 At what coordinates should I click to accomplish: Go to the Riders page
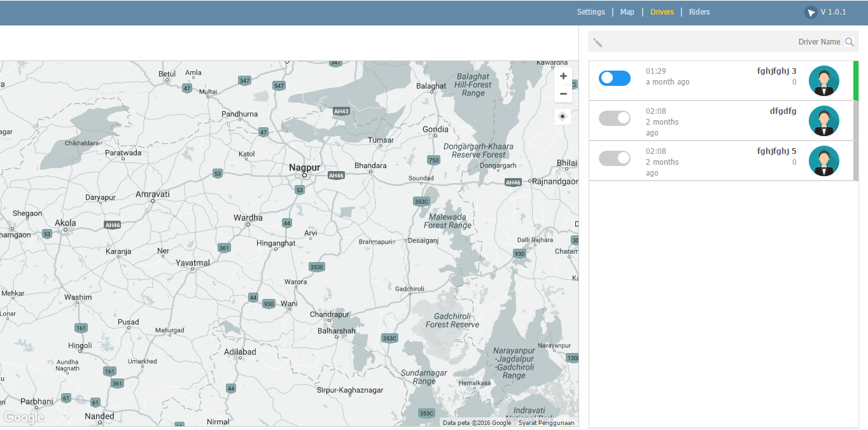tap(699, 12)
